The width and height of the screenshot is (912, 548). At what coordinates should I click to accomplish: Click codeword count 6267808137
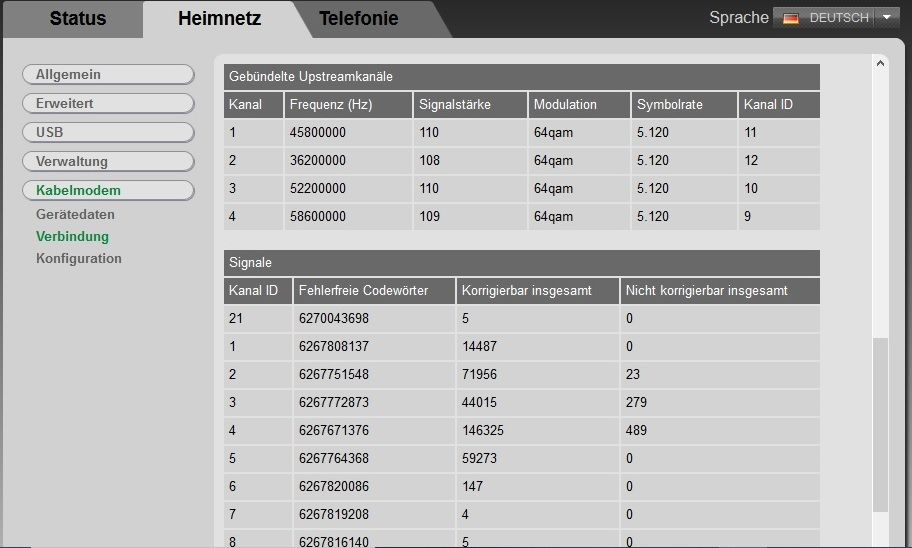pyautogui.click(x=334, y=347)
